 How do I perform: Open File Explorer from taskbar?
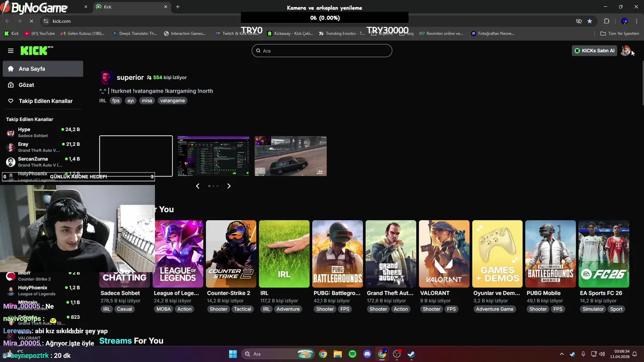click(x=338, y=354)
